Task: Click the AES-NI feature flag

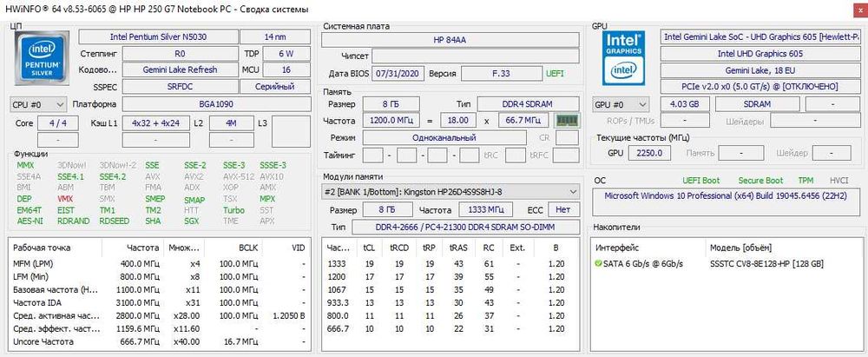Action: point(29,221)
